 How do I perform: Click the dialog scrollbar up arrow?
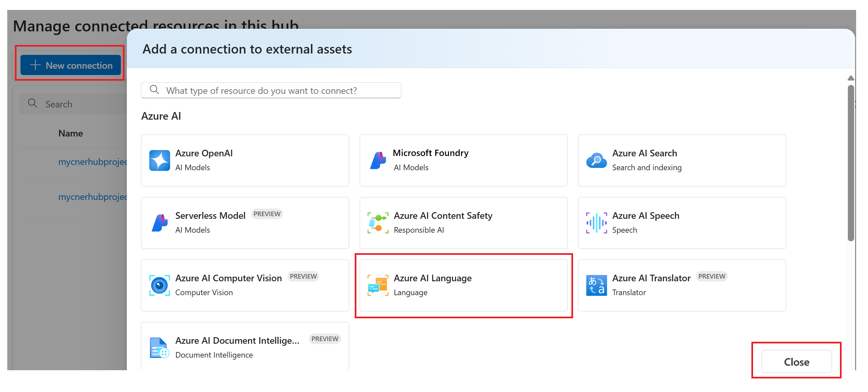click(x=850, y=78)
